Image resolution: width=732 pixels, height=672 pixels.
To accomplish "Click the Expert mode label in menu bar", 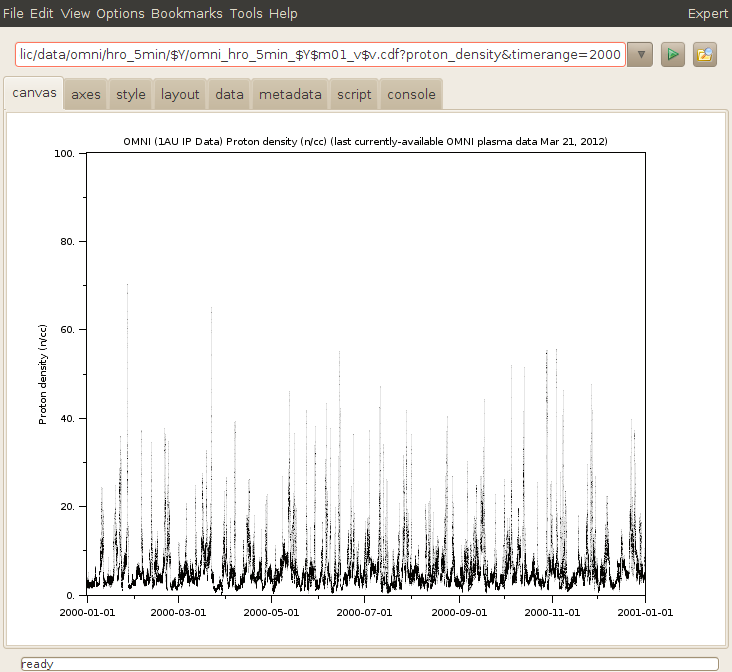I will [x=708, y=13].
